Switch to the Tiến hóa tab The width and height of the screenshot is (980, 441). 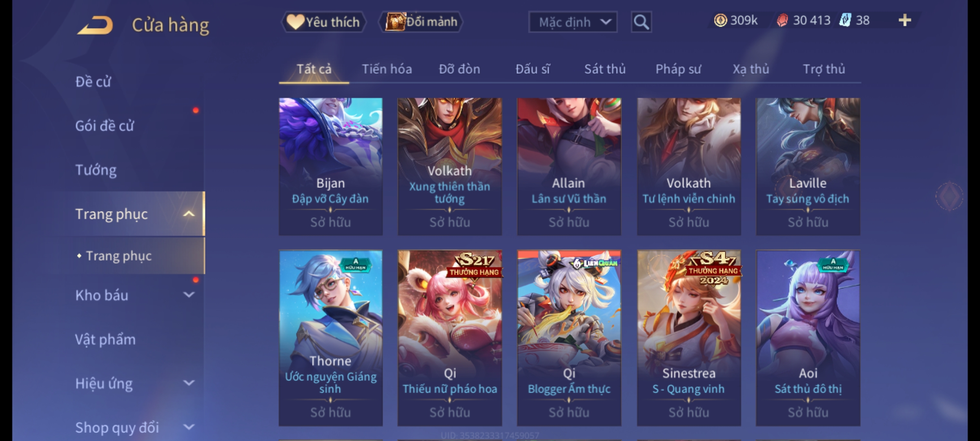coord(387,69)
